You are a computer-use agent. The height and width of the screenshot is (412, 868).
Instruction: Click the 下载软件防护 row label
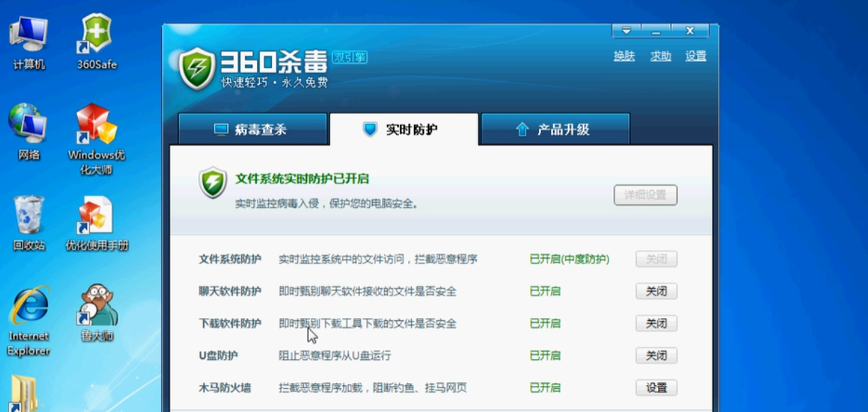[x=230, y=324]
